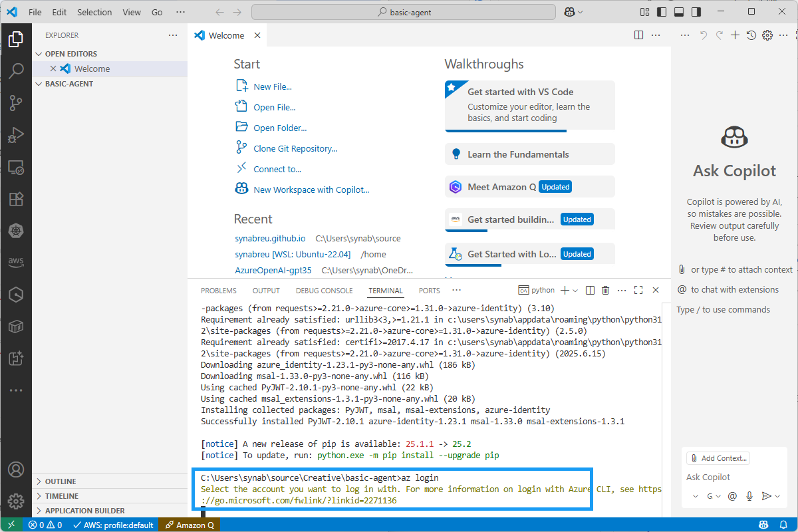The image size is (798, 532).
Task: Show additional views in activity bar
Action: tap(16, 390)
